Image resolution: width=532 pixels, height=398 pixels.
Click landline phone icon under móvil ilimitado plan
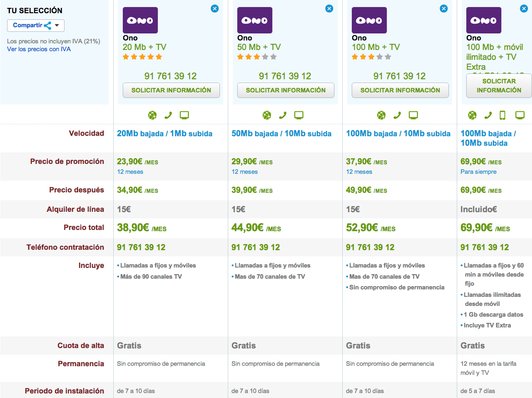click(x=488, y=115)
